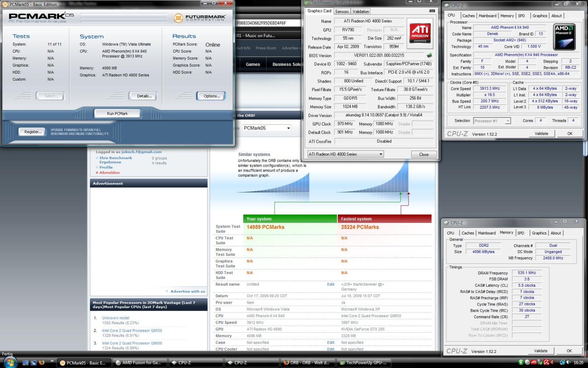This screenshot has height=368, width=588.
Task: Click the GPU-Z screenshot camera icon
Action: tap(433, 11)
